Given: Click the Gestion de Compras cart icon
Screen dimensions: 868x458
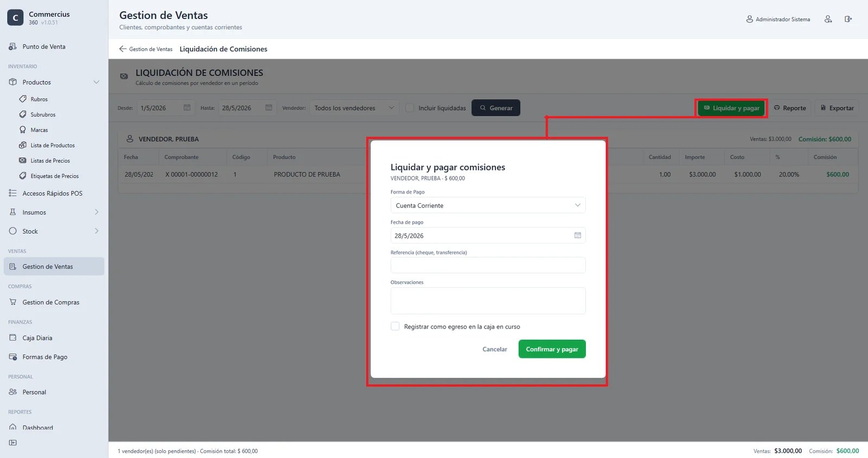Looking at the screenshot, I should coord(13,302).
